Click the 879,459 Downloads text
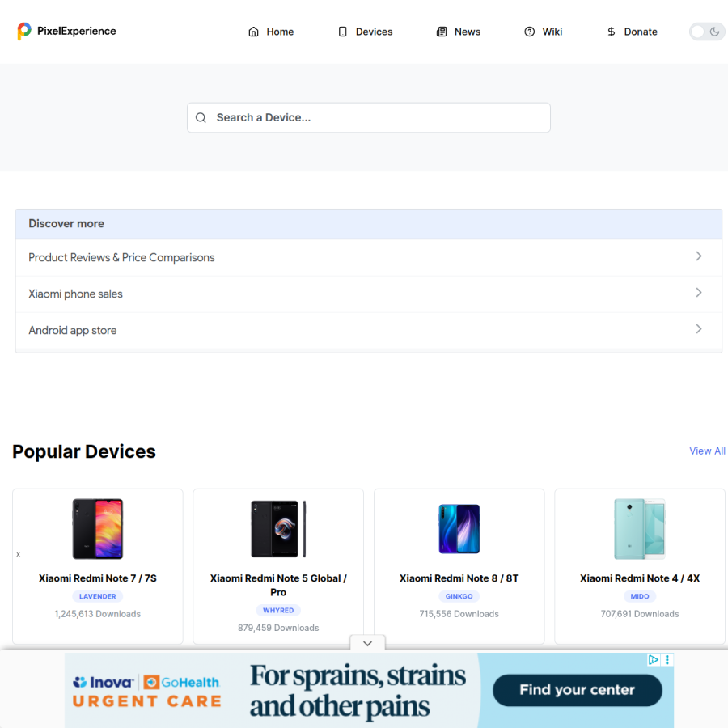Screen dimensions: 728x728 pyautogui.click(x=278, y=628)
